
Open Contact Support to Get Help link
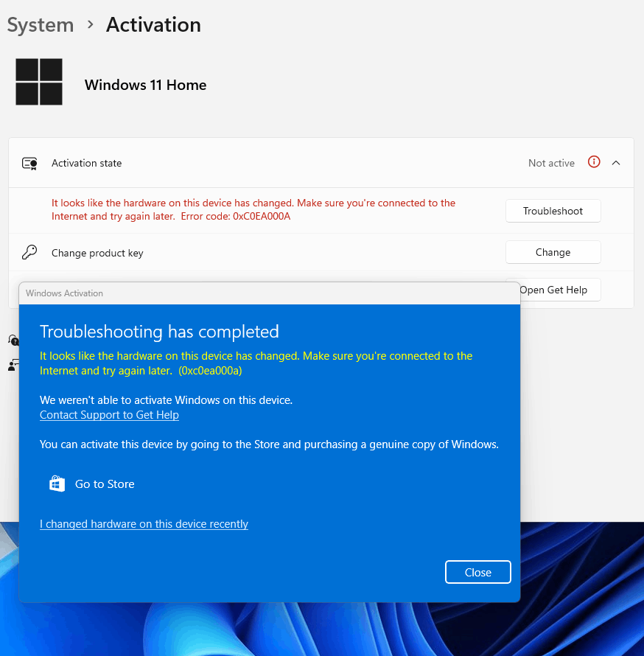tap(109, 415)
